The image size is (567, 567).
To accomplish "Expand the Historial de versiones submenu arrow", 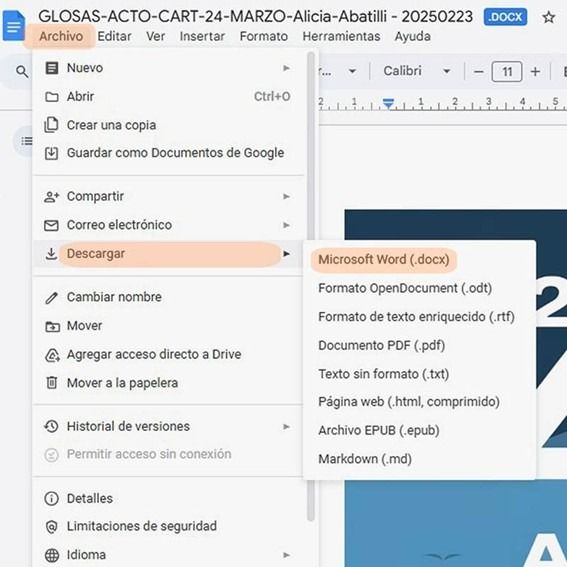I will (x=286, y=427).
